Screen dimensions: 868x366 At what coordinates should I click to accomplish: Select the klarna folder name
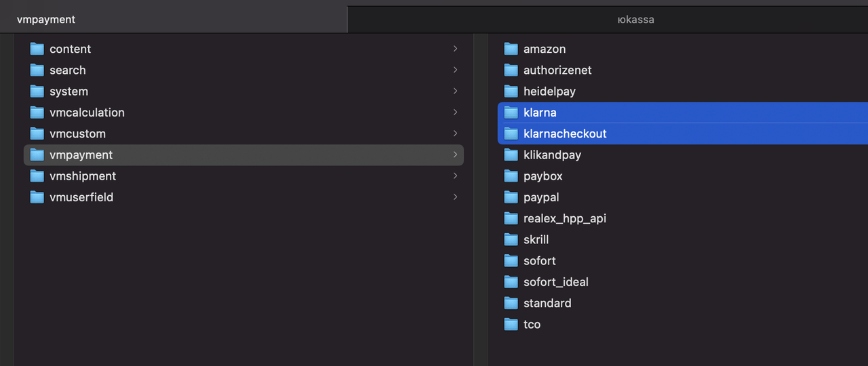click(x=540, y=113)
